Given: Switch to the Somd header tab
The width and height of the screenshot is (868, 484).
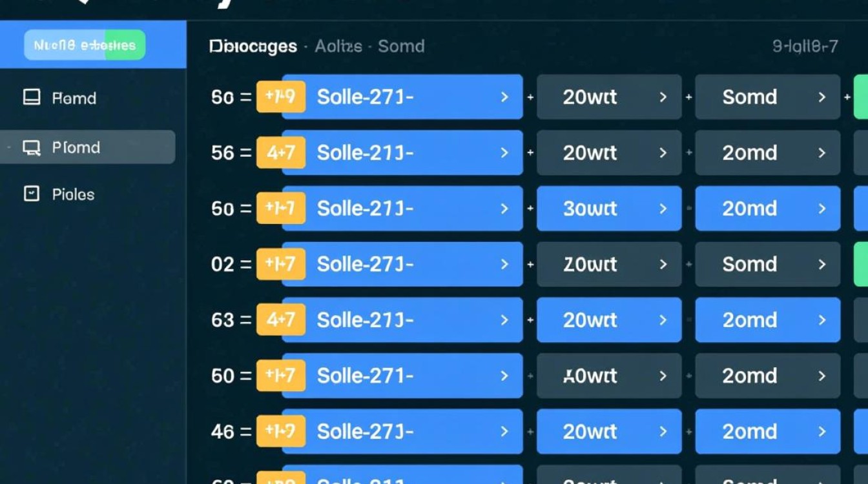Looking at the screenshot, I should pos(401,46).
